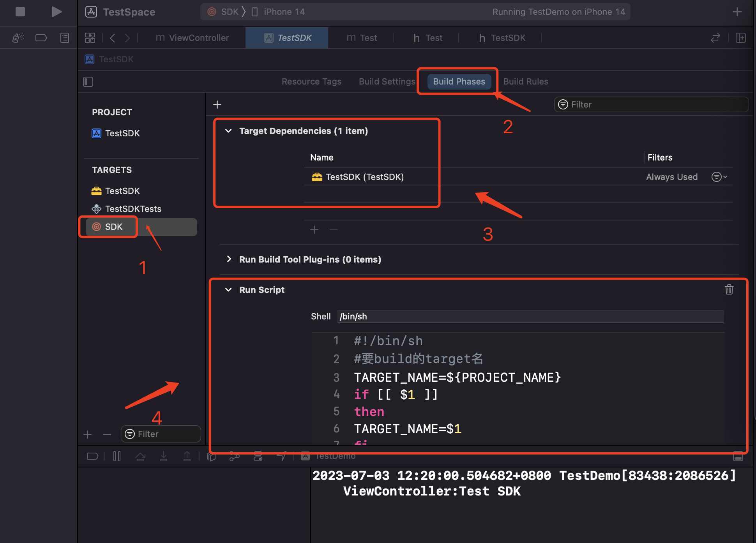The image size is (756, 543).
Task: Hide the debug area
Action: point(738,456)
